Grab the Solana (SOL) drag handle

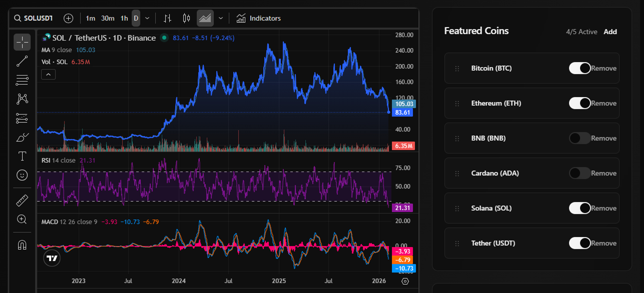coord(457,208)
